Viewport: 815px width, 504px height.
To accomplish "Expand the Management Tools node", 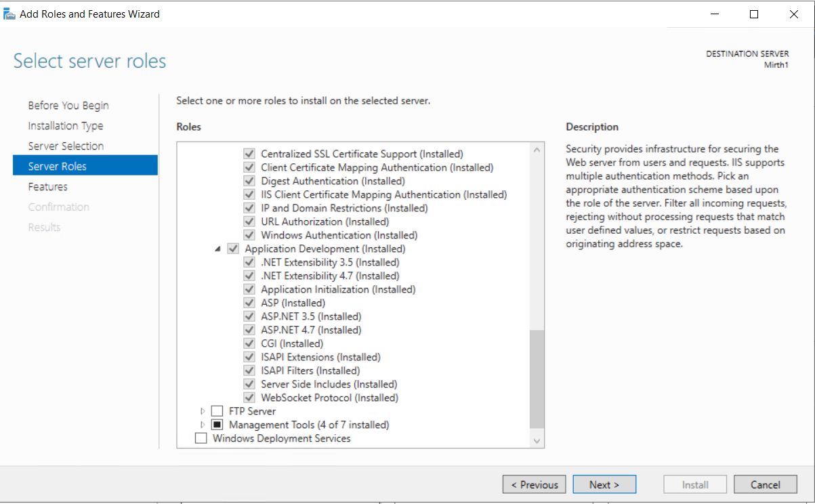I will [202, 425].
